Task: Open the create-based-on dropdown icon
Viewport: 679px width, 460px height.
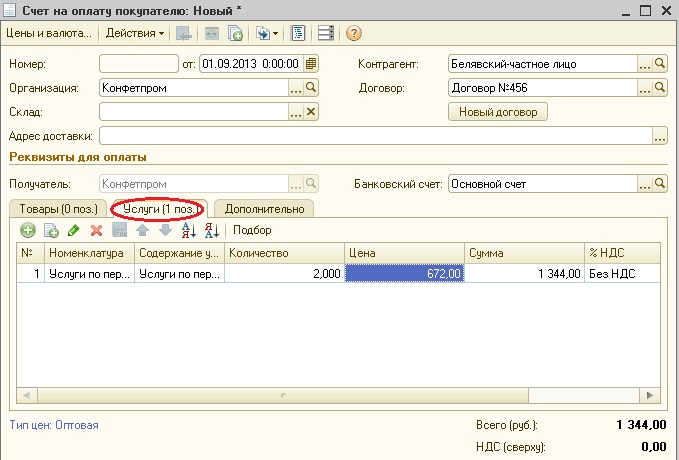Action: pyautogui.click(x=267, y=33)
